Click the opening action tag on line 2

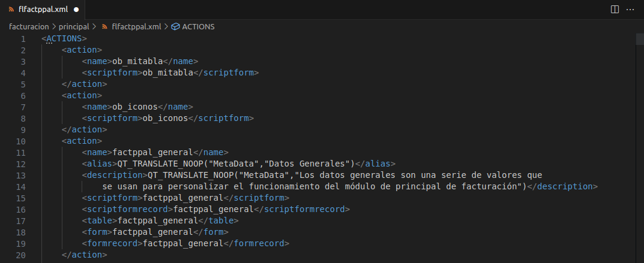tap(82, 50)
